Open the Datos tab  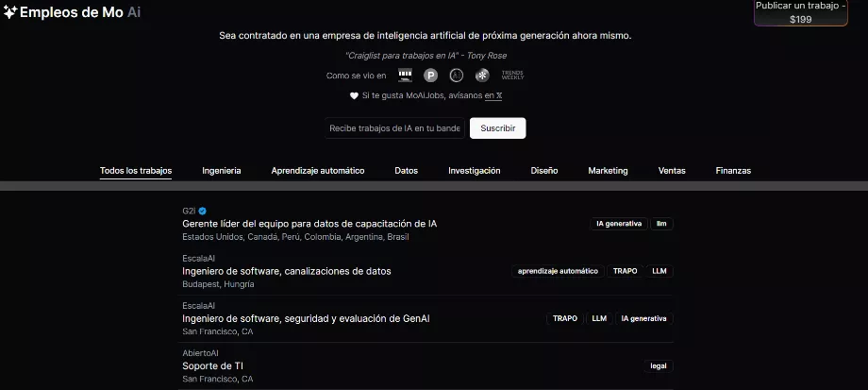[407, 171]
